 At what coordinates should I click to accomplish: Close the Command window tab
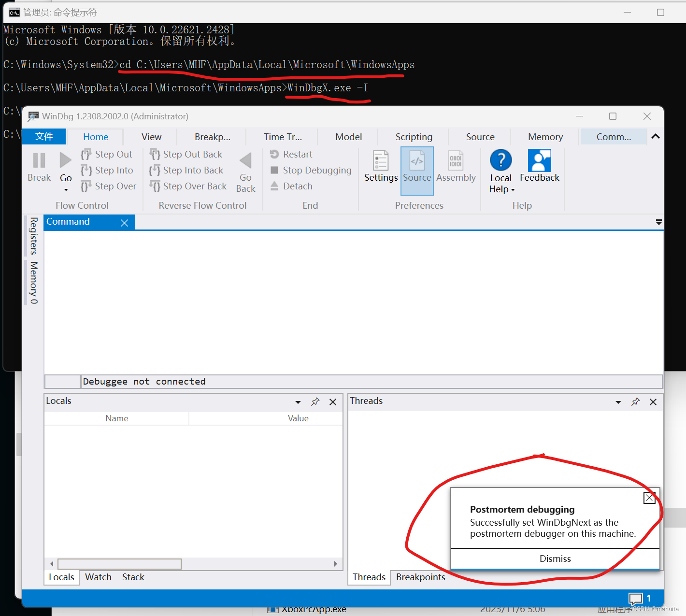[124, 223]
